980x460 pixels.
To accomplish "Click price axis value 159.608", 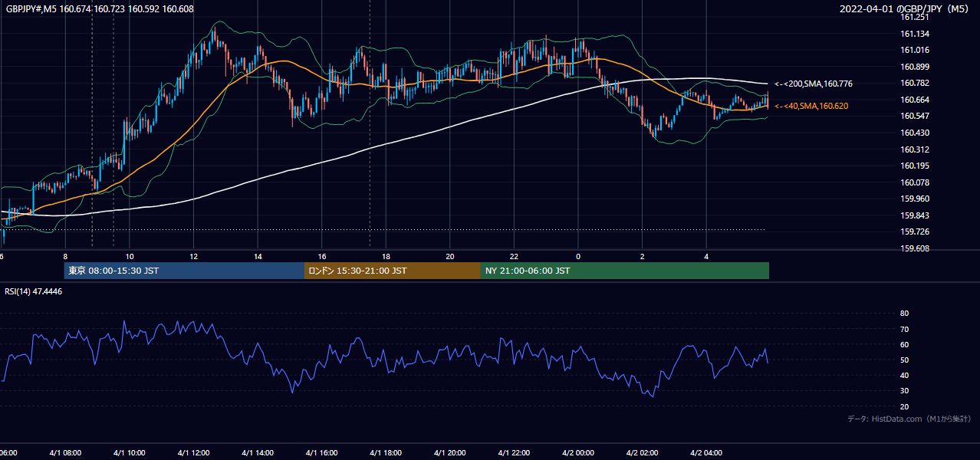I will 914,248.
